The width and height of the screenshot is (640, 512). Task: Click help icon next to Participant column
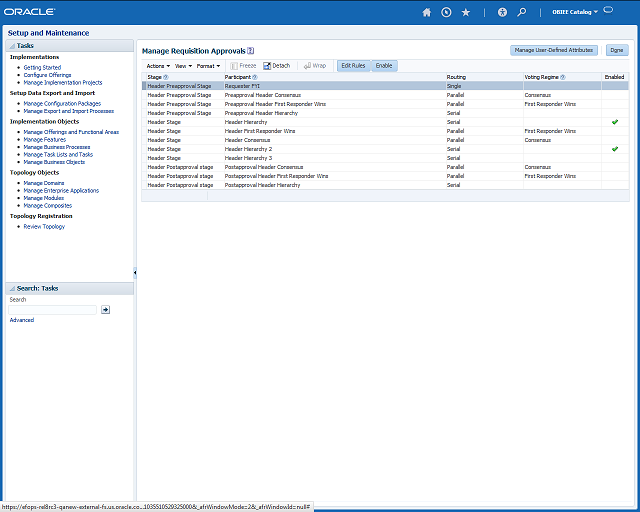[255, 77]
